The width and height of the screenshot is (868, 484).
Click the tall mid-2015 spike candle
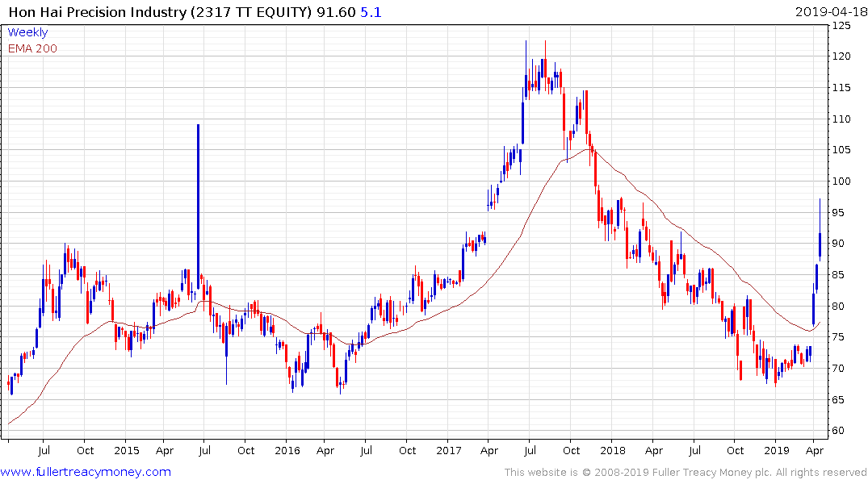tap(198, 206)
